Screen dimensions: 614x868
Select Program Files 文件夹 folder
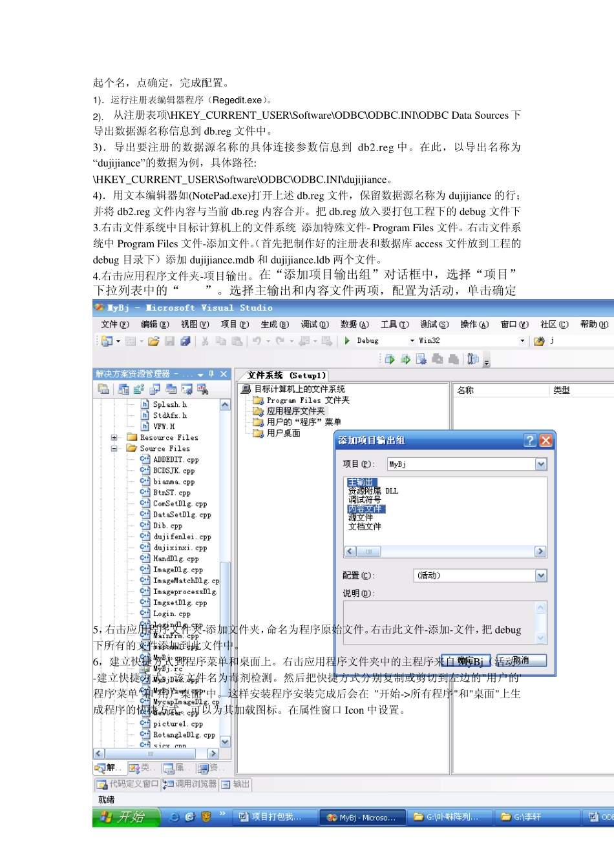tap(308, 400)
